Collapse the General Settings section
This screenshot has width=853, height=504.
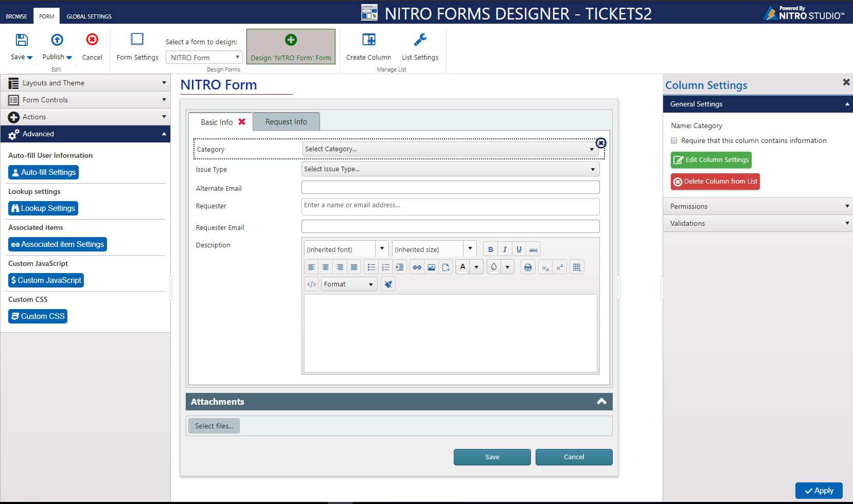point(758,104)
